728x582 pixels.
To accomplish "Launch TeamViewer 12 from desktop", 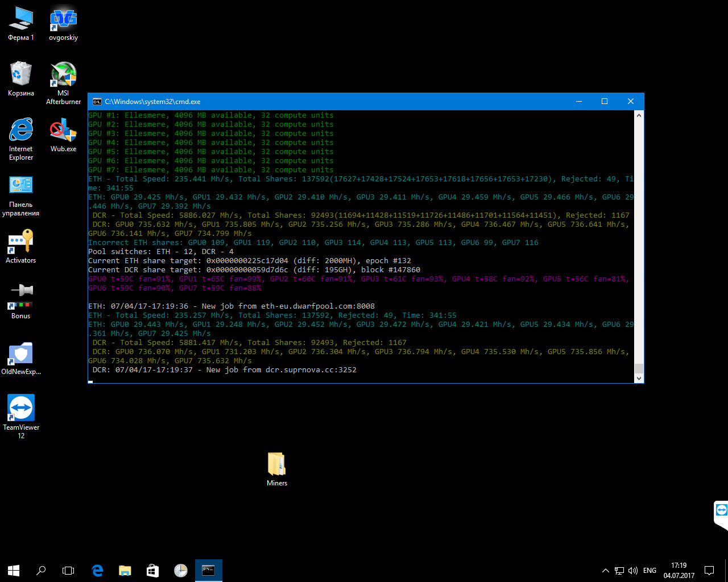I will click(x=21, y=408).
